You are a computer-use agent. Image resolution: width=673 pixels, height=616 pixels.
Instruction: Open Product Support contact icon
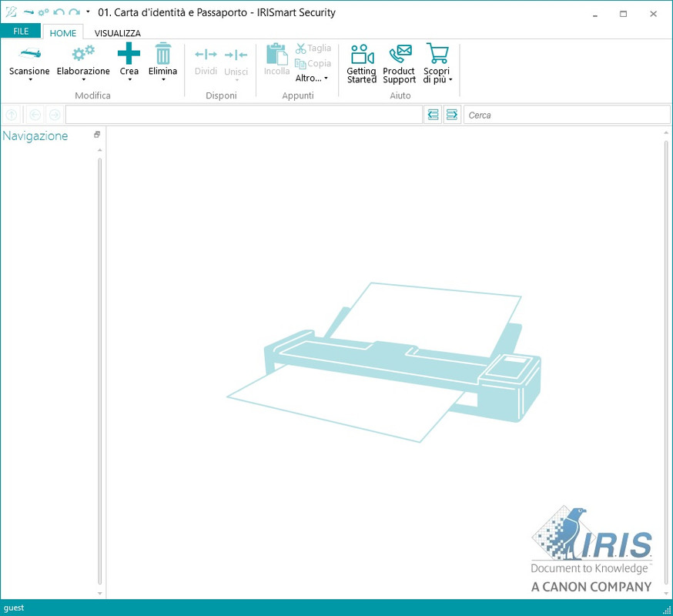tap(400, 54)
